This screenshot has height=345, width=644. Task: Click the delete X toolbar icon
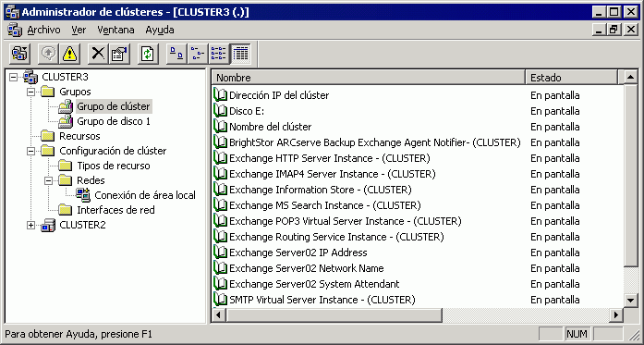pyautogui.click(x=98, y=54)
